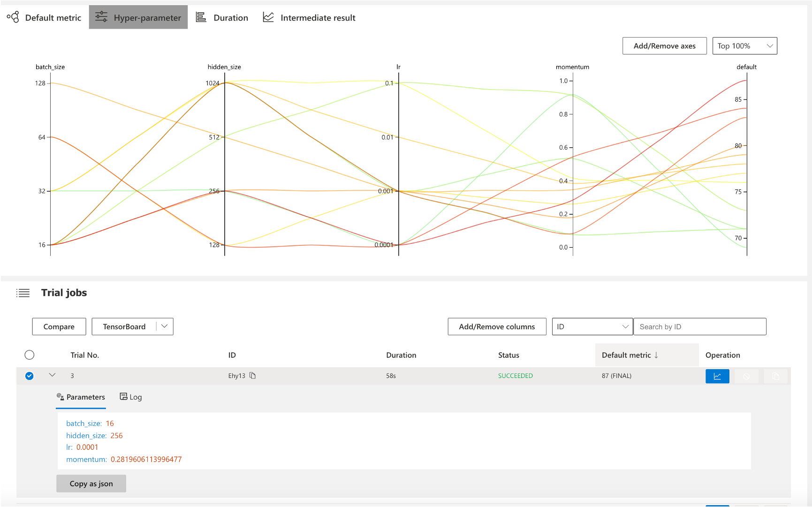Open the ID search filter dropdown
Viewport: 812px width, 507px height.
[592, 327]
